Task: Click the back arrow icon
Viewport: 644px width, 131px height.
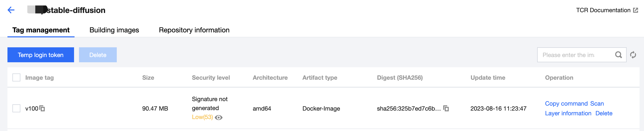Action: 11,10
